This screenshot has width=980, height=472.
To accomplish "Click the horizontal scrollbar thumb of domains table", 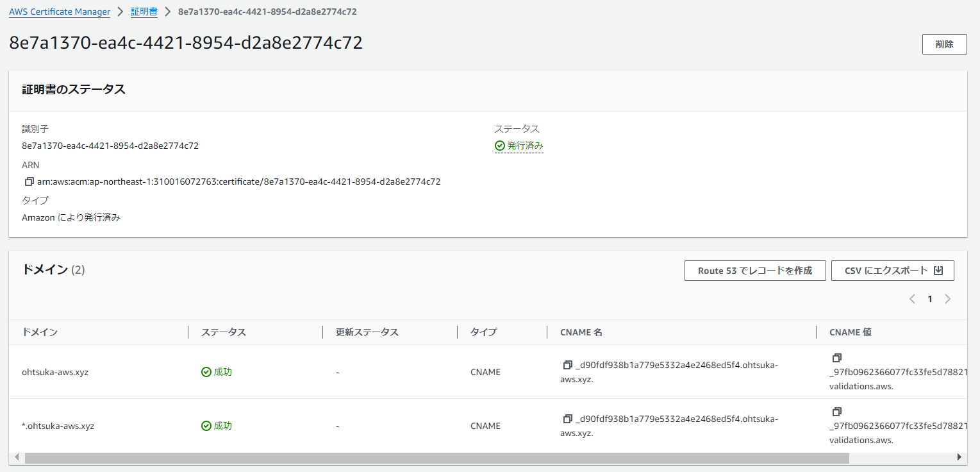I will tap(436, 457).
